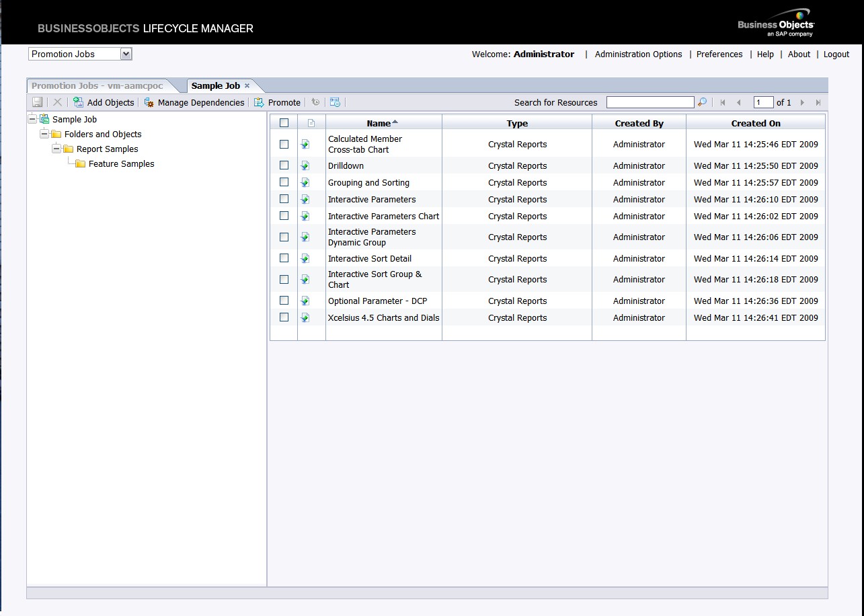The width and height of the screenshot is (864, 616).
Task: Click the Delete X icon in the toolbar
Action: coord(58,102)
